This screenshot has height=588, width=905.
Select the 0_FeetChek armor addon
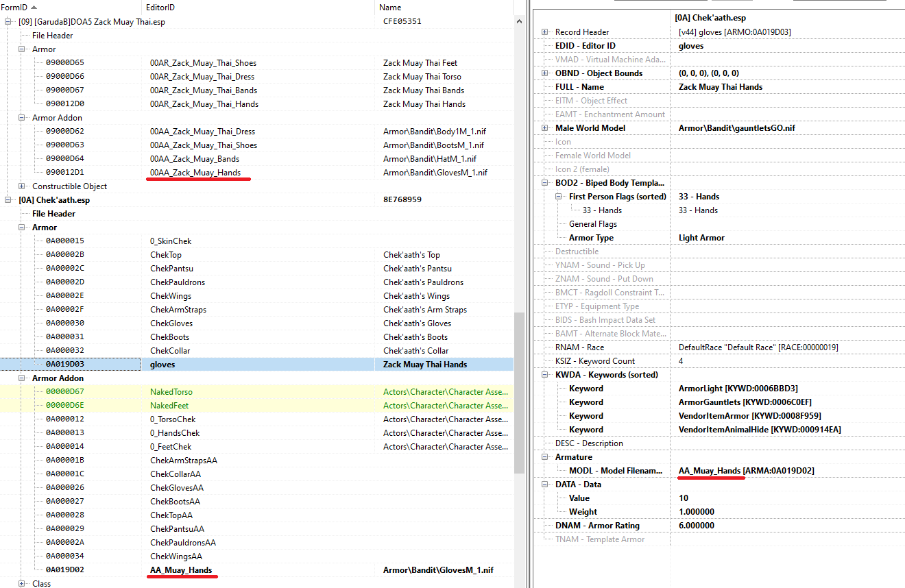(x=256, y=447)
